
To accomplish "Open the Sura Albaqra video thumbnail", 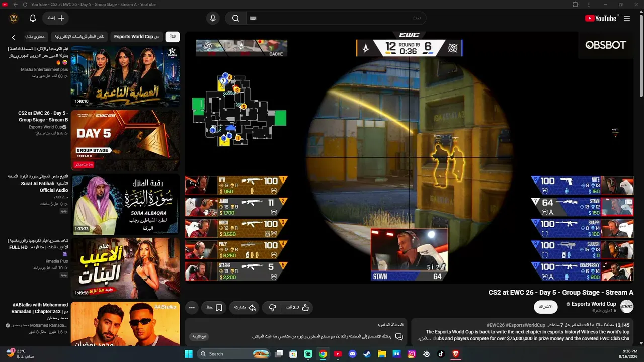I will click(x=125, y=205).
